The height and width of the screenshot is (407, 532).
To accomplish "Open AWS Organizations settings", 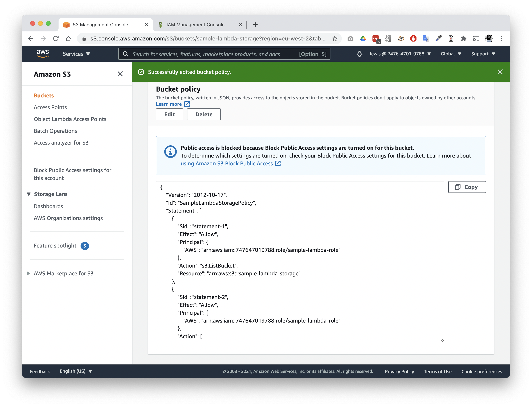I will [68, 218].
